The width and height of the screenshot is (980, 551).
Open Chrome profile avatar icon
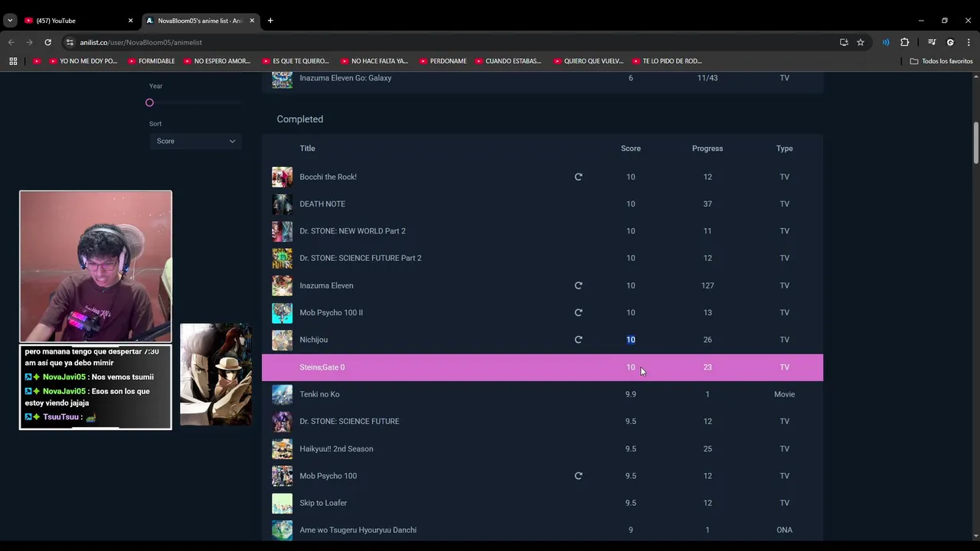pyautogui.click(x=950, y=42)
